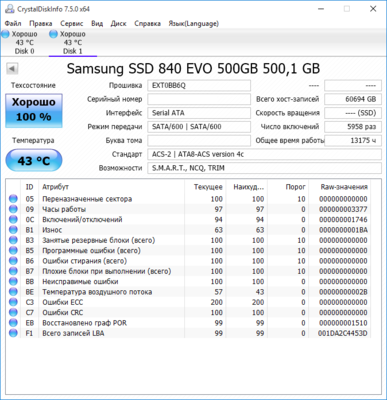Click the Всего хост-записей value 60694 GB
The width and height of the screenshot is (387, 400).
(353, 99)
